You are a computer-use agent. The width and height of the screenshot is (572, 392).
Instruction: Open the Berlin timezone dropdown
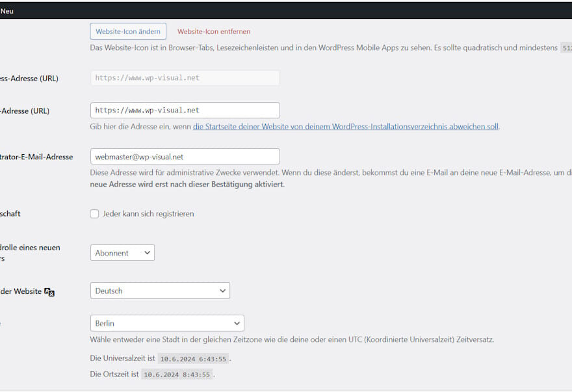[167, 323]
